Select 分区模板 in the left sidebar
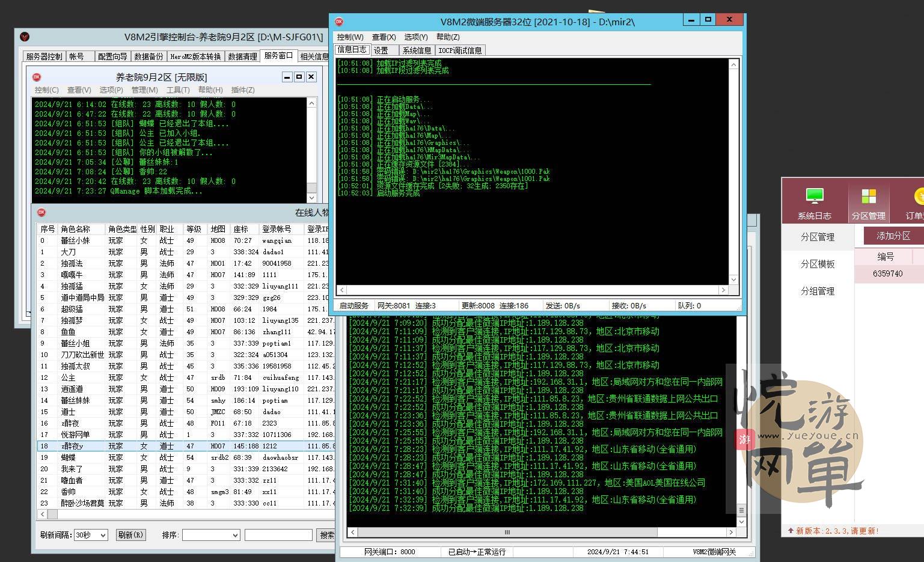Screen dimensions: 924x562 tap(817, 264)
